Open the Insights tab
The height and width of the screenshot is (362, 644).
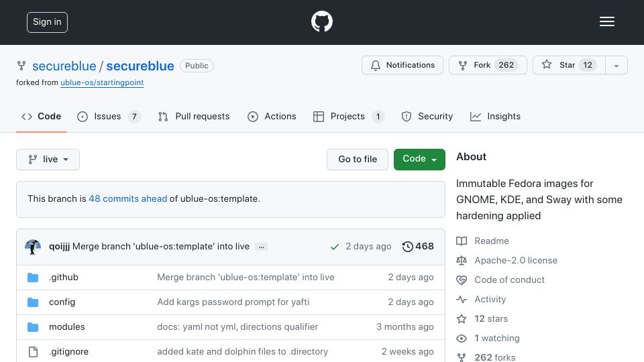pos(495,117)
